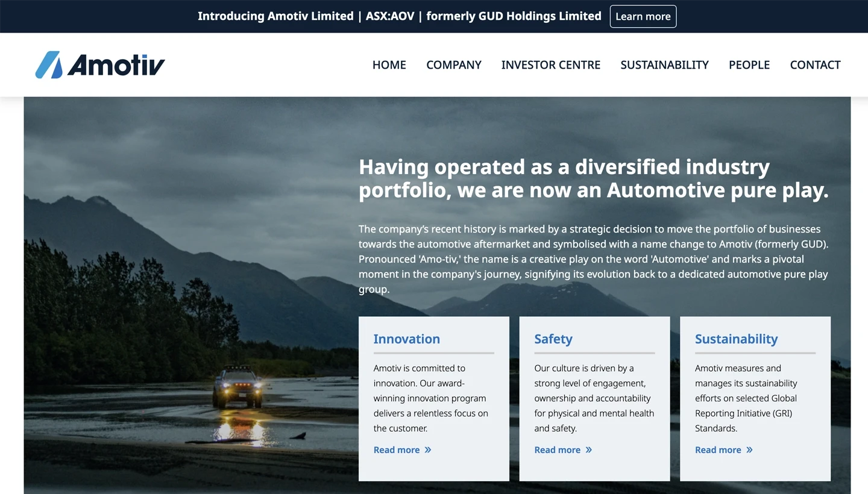Click the headline about Automotive pure play
The width and height of the screenshot is (868, 494).
594,178
